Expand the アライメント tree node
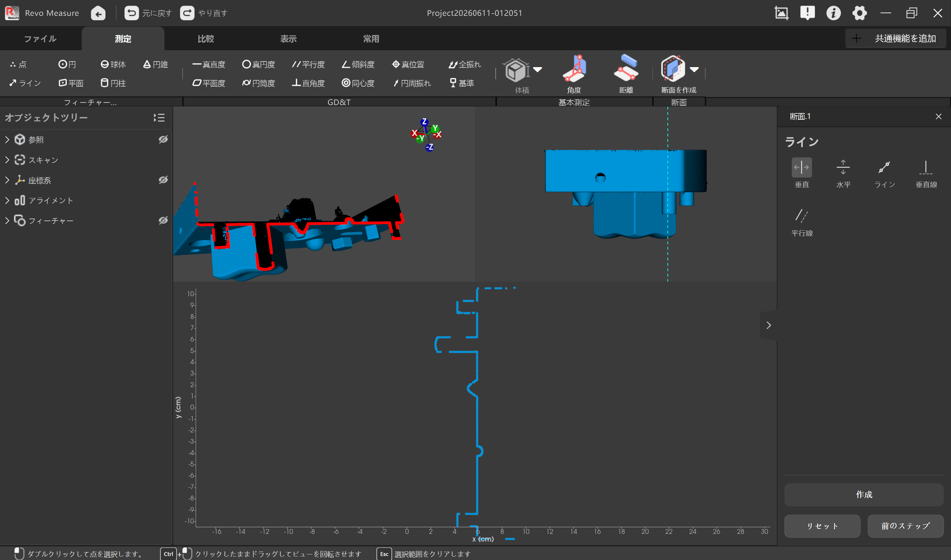The image size is (951, 560). (x=7, y=200)
